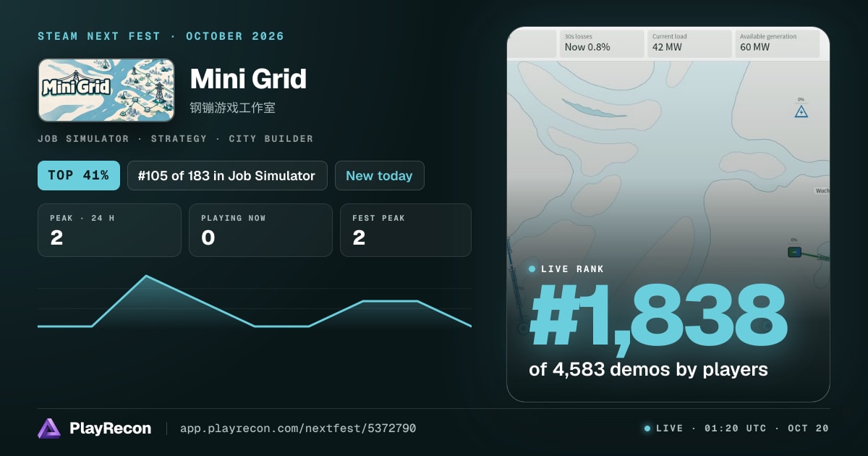Click the 30s losses Now 0.8% box

tap(601, 43)
